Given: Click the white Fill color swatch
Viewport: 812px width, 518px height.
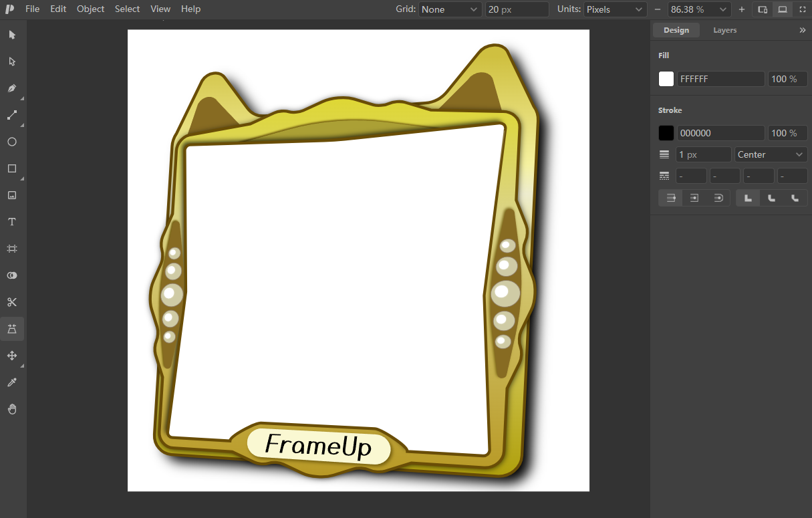Looking at the screenshot, I should point(666,79).
